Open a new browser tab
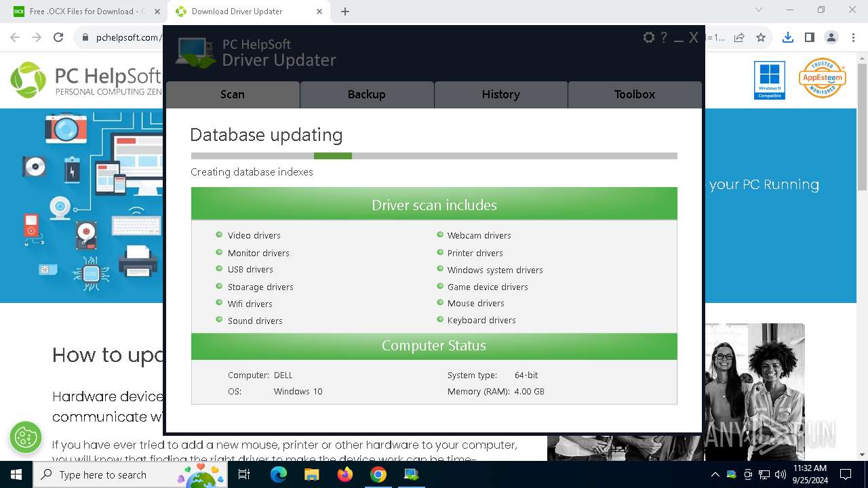868x488 pixels. click(345, 12)
